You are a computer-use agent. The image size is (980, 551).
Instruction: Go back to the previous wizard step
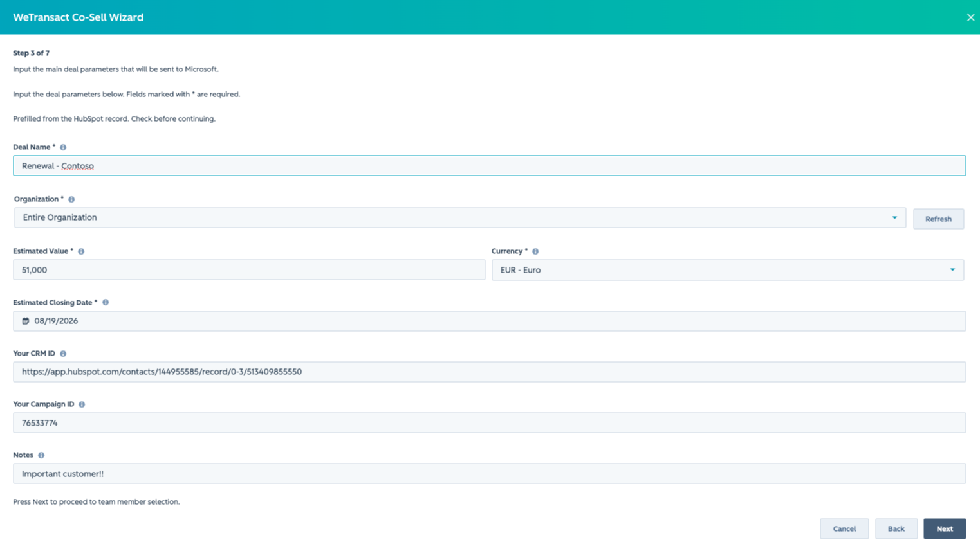point(896,528)
